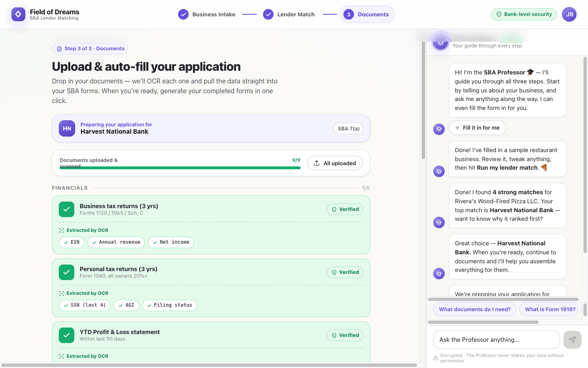Click OCR scan icon under Business tax returns

tap(62, 231)
